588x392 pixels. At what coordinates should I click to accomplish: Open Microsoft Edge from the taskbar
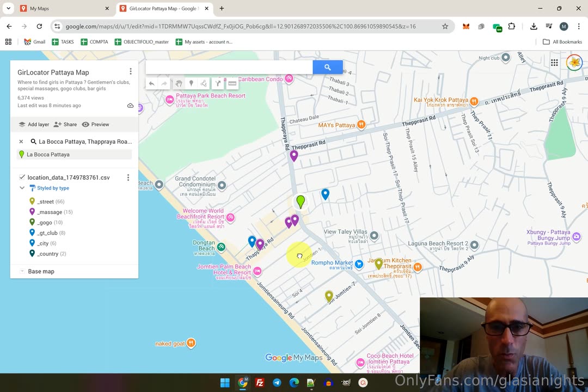tap(294, 383)
